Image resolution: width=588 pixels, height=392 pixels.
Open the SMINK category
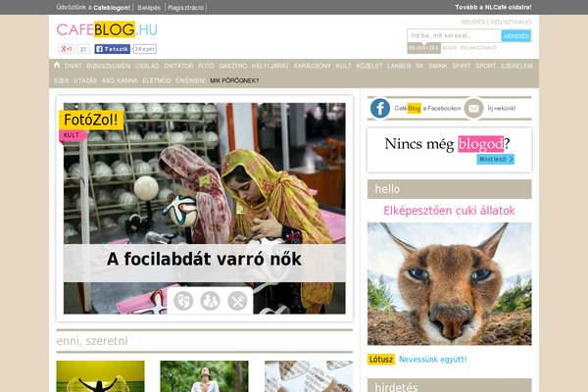click(x=438, y=66)
